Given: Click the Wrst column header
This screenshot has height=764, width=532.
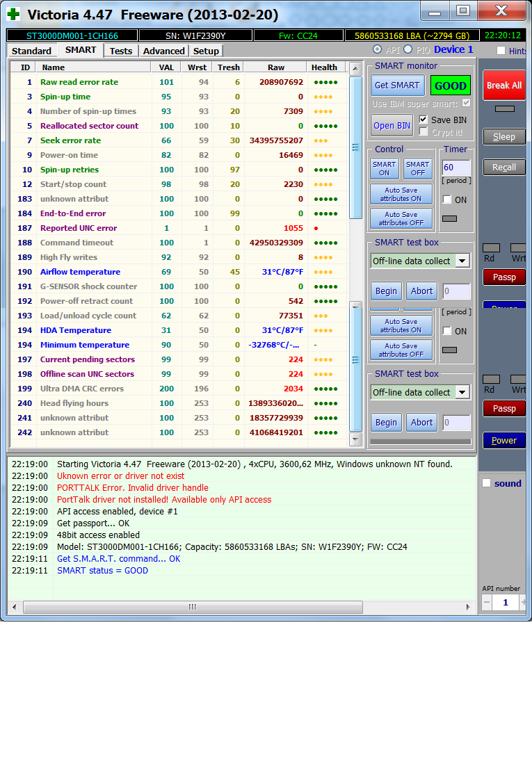Looking at the screenshot, I should 197,67.
